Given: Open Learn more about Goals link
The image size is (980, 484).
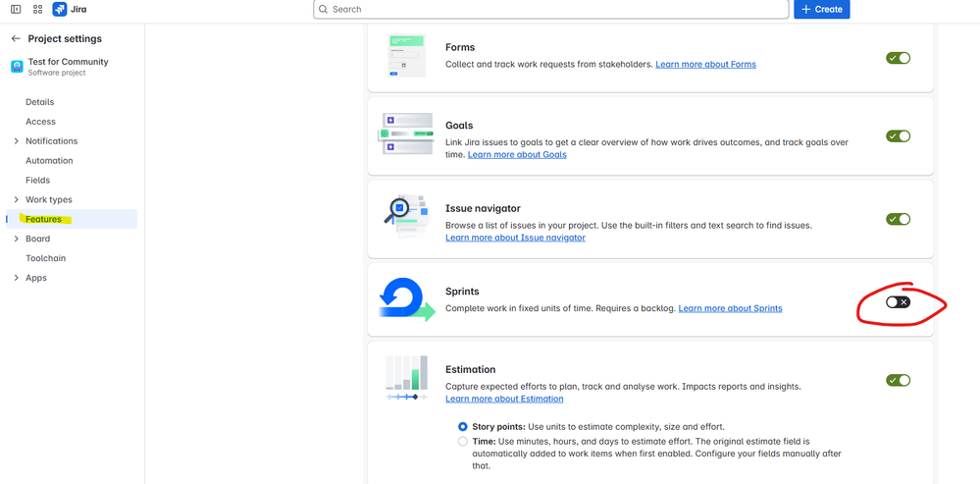Looking at the screenshot, I should [517, 154].
